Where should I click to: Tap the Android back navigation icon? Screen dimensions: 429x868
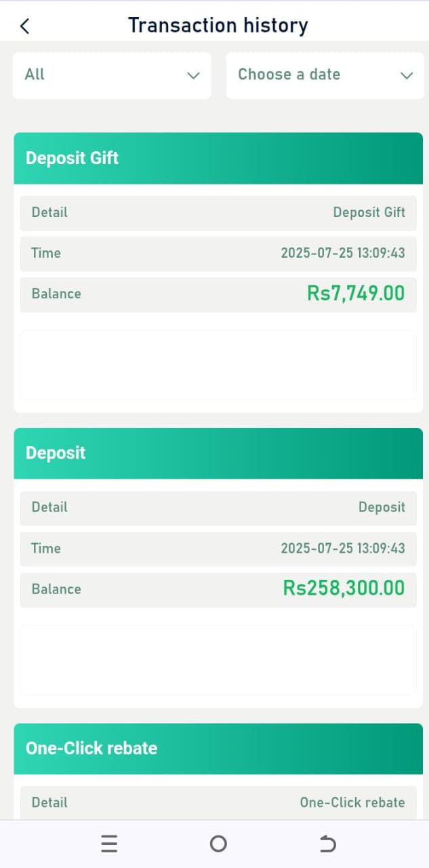pos(327,844)
